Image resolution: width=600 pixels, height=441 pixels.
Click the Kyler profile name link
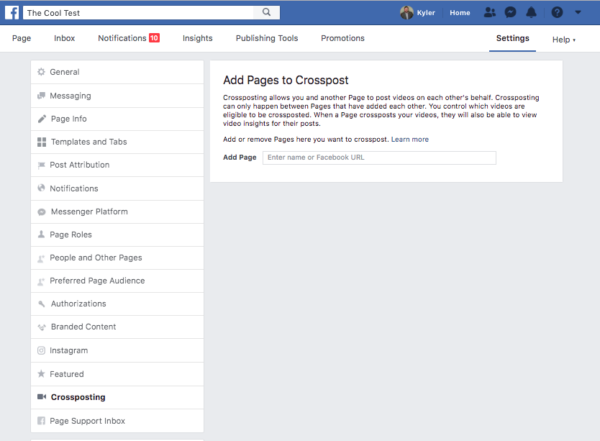pos(426,13)
